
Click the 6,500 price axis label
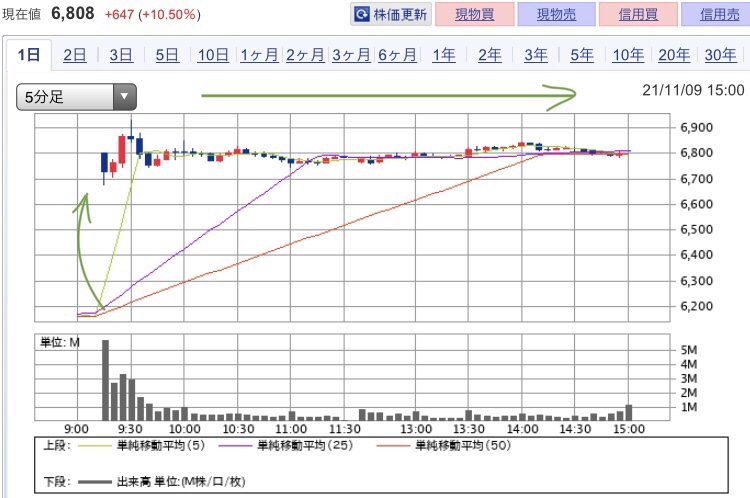click(696, 230)
